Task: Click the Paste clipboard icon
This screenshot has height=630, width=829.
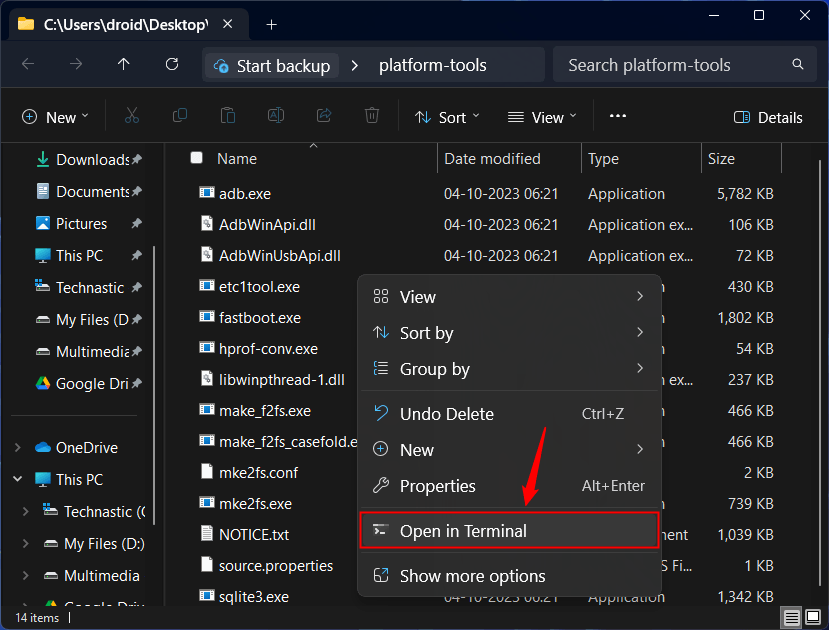Action: pyautogui.click(x=228, y=116)
